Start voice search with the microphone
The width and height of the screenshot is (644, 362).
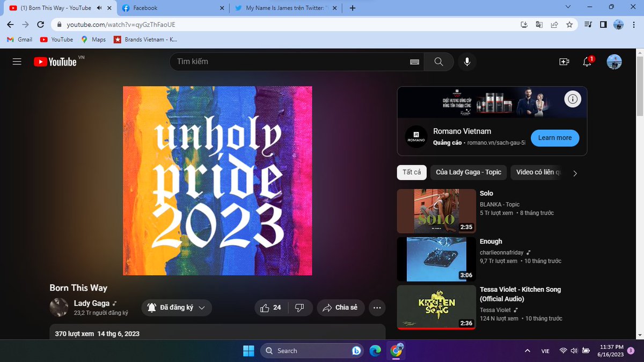click(467, 62)
